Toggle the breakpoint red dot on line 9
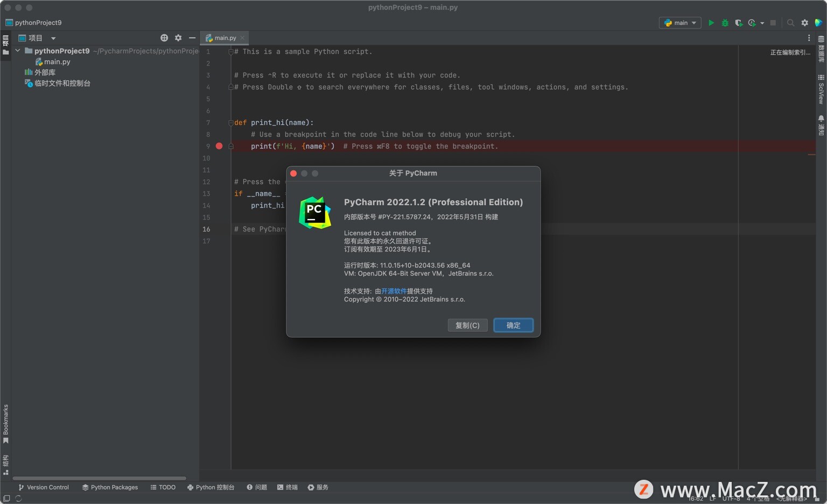 click(x=219, y=146)
